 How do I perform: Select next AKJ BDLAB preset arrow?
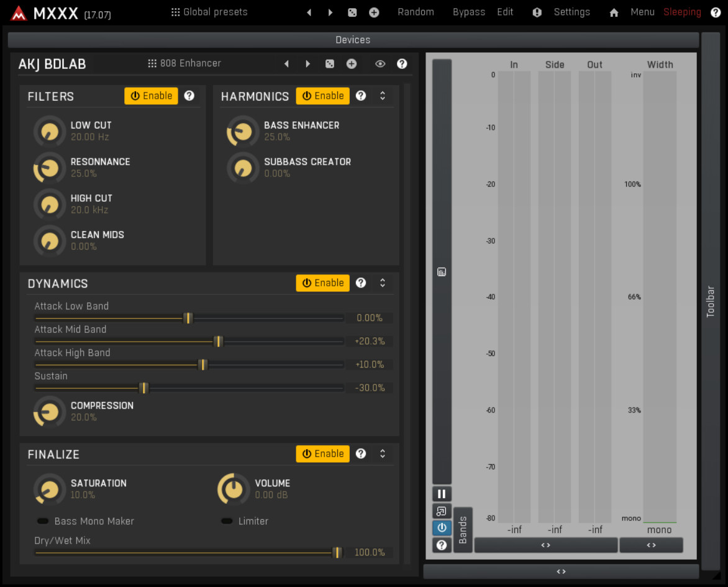point(308,63)
